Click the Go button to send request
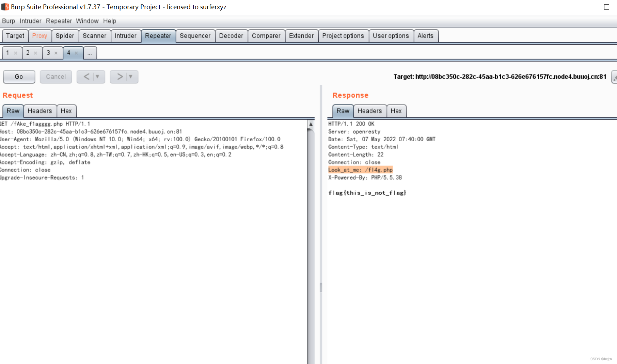This screenshot has width=617, height=364. (x=19, y=77)
